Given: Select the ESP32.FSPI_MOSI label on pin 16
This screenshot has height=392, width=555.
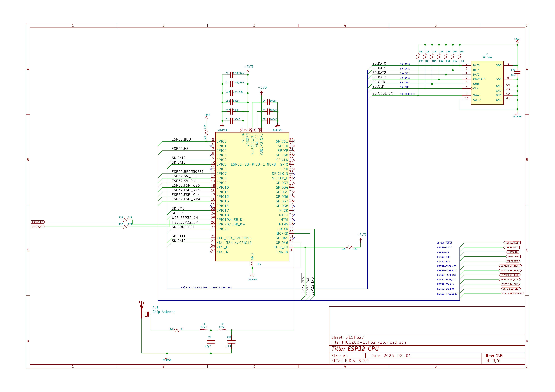Looking at the screenshot, I should 187,190.
